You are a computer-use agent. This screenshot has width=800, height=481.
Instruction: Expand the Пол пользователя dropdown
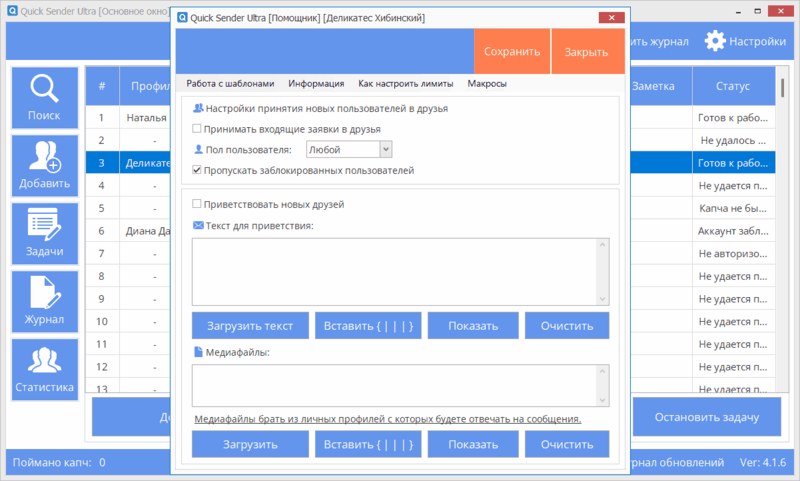386,149
